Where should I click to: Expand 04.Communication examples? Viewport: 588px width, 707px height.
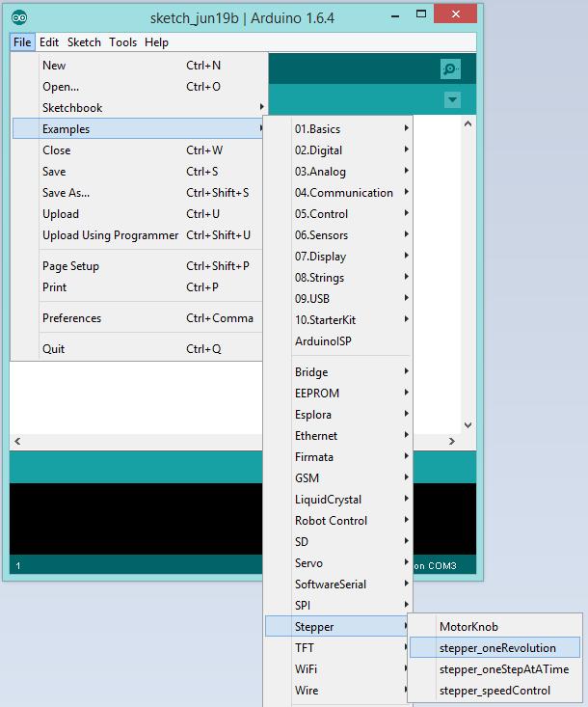(338, 193)
